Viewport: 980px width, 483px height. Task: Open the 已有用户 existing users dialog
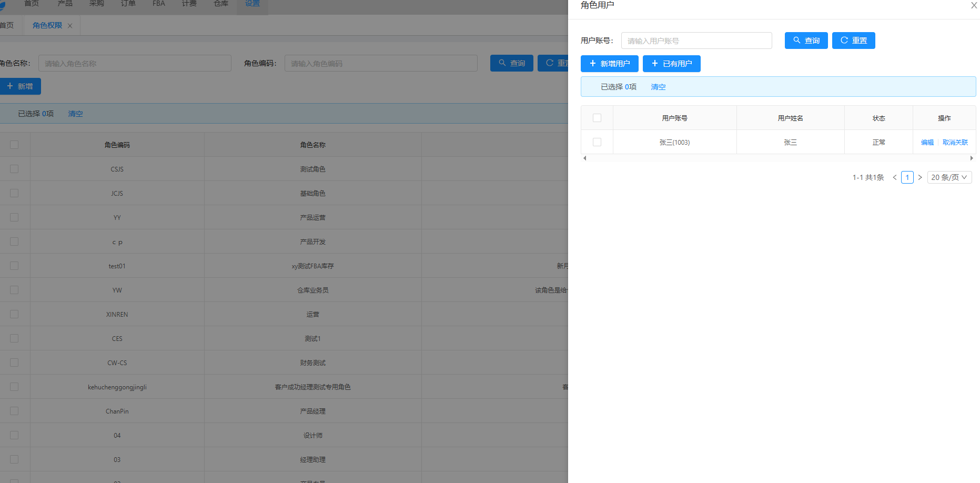pyautogui.click(x=671, y=64)
